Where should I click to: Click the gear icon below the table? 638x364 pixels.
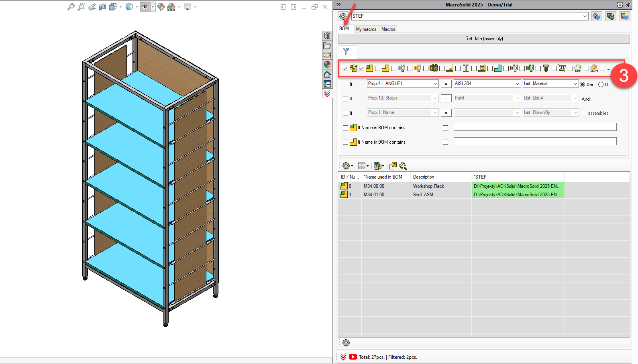point(346,343)
